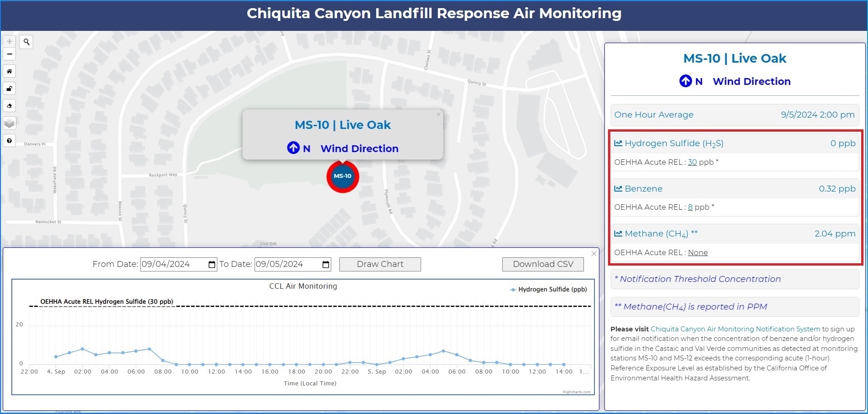This screenshot has height=414, width=868.
Task: Click the One Hour Average label
Action: point(654,114)
